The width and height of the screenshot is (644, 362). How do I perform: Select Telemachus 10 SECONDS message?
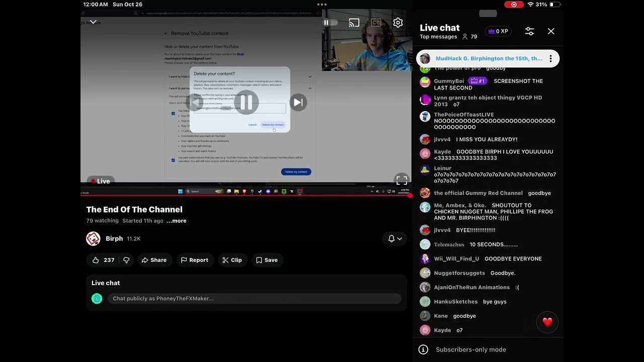tap(488, 244)
